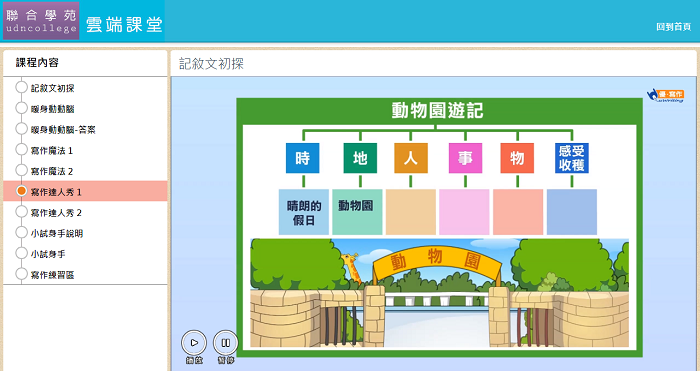Viewport: 700px width, 371px height.
Task: Click the 感受收穫 box
Action: pyautogui.click(x=572, y=158)
